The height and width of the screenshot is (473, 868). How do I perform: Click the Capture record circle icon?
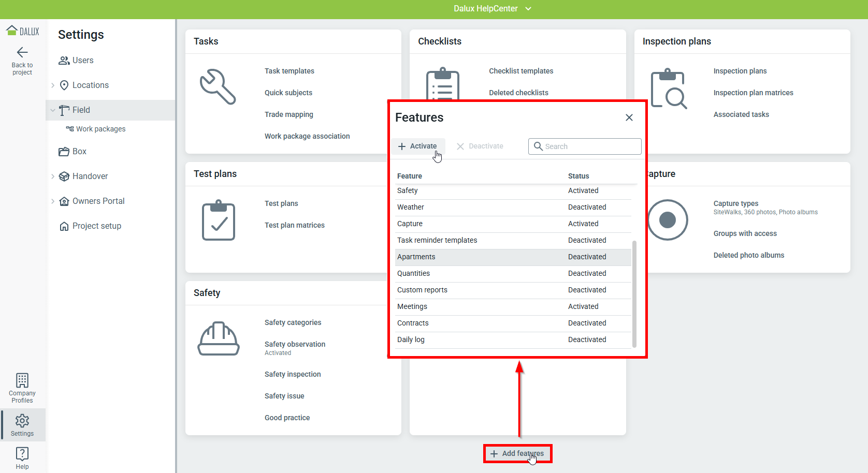point(668,220)
